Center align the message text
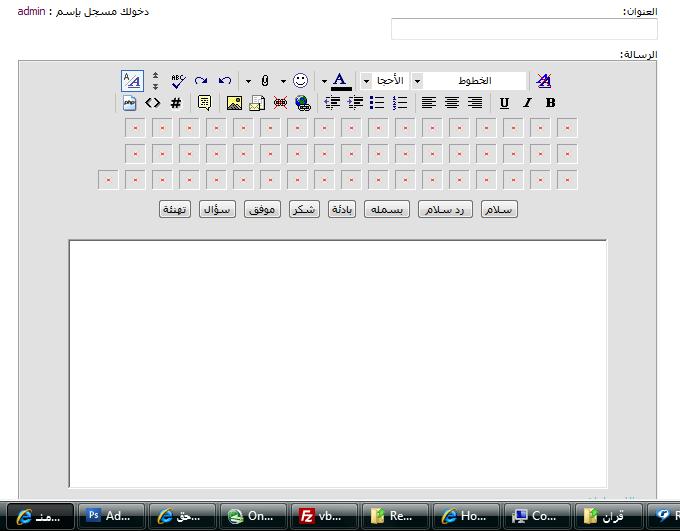 pyautogui.click(x=452, y=103)
